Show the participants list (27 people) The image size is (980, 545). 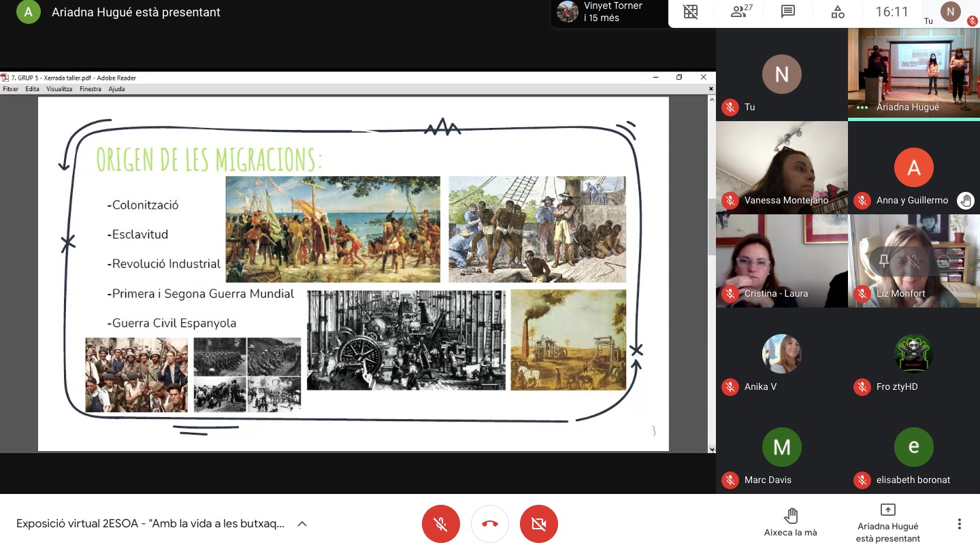[740, 12]
